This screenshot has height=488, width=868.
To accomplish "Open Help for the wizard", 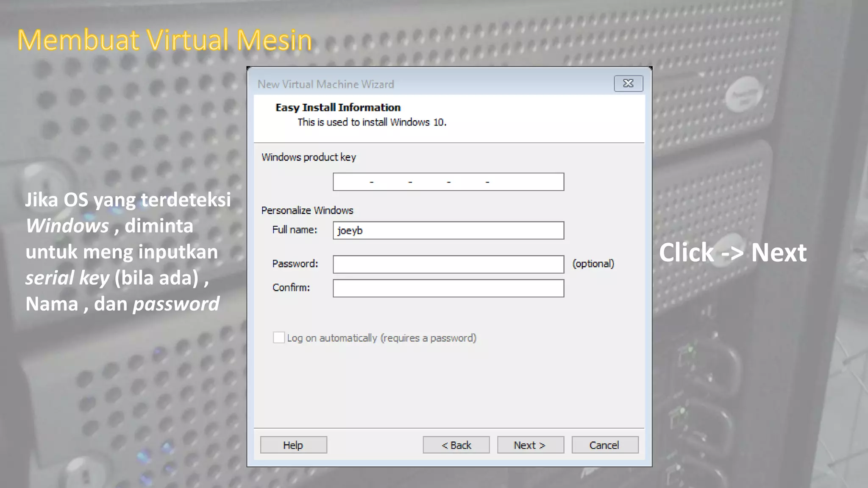I will click(x=293, y=445).
